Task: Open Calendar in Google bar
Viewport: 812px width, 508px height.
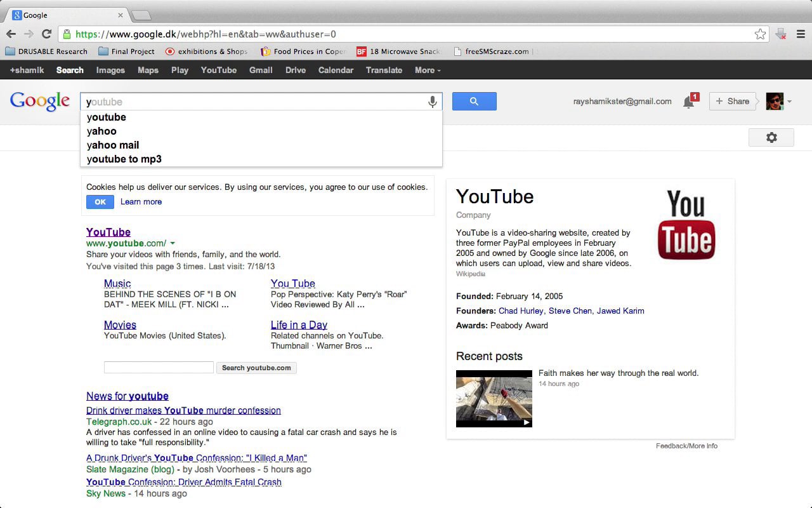Action: tap(336, 70)
